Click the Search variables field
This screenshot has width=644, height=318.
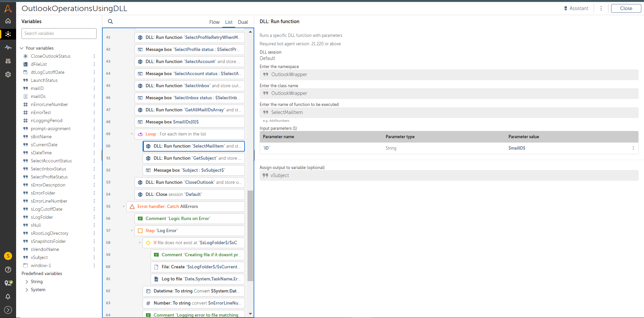59,34
